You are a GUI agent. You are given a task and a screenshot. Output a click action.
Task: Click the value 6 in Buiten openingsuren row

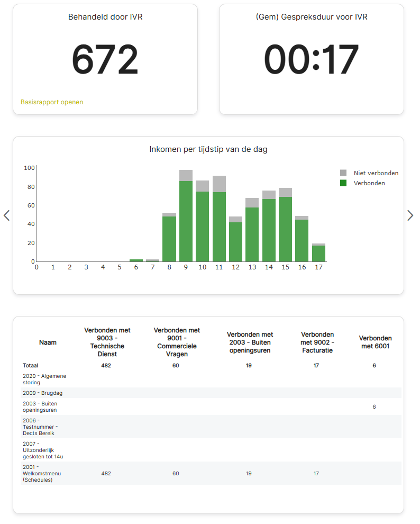click(374, 407)
